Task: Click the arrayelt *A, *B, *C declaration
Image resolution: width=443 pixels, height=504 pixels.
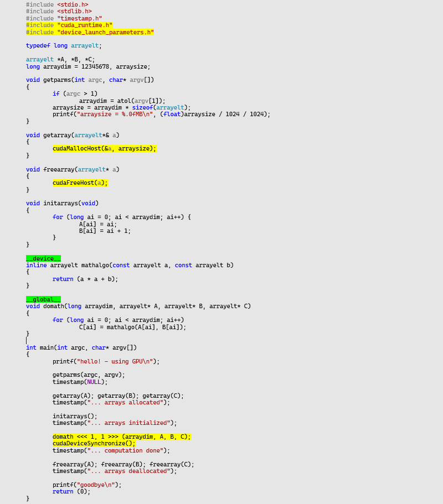Action: coord(60,59)
